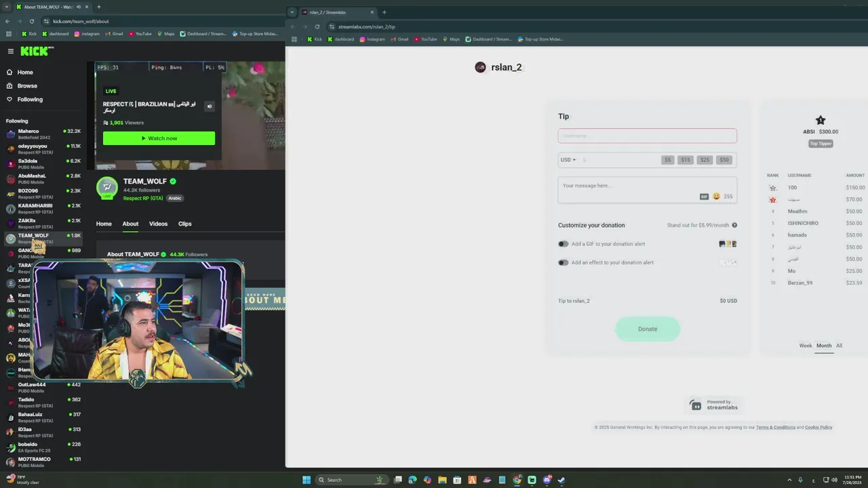868x488 pixels.
Task: Open tab search dropdown in Kick window
Action: tap(7, 7)
